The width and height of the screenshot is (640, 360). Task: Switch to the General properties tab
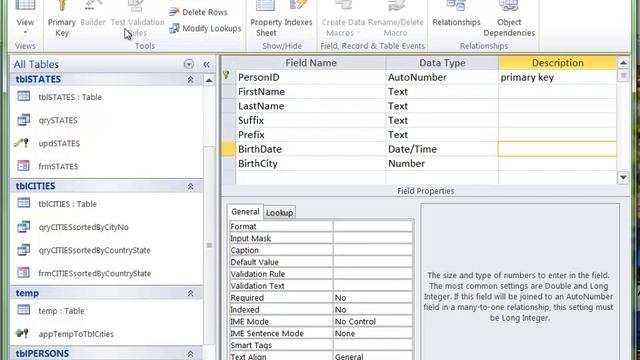coord(245,212)
